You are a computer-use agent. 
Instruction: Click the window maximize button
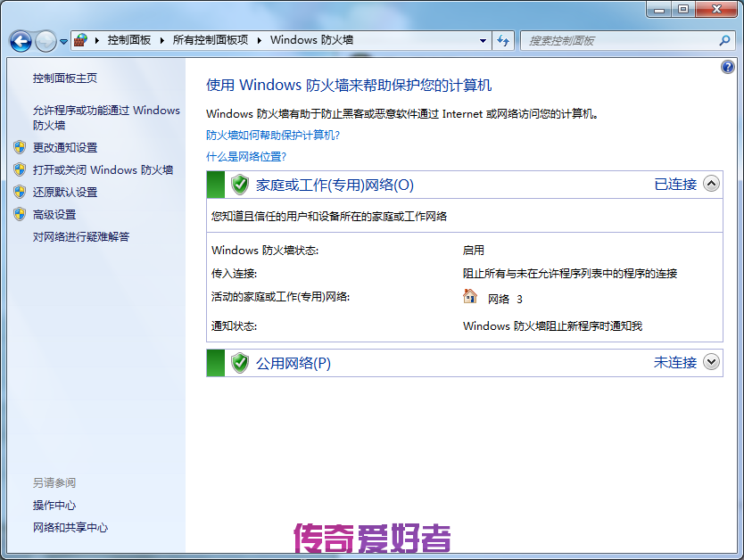tap(682, 9)
